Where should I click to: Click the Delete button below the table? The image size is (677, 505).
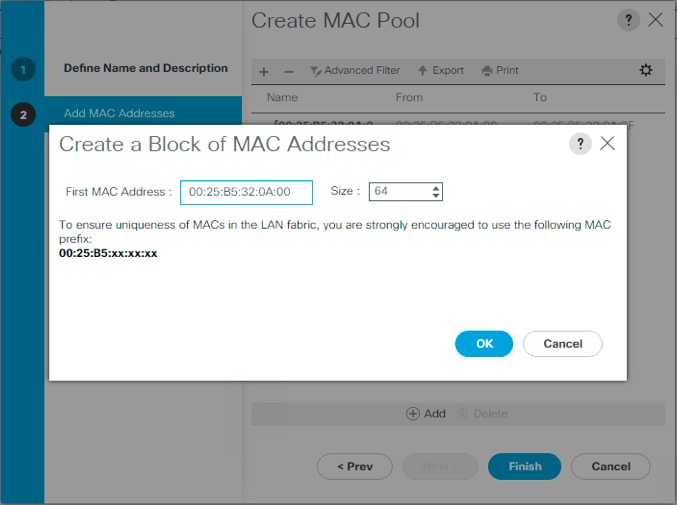coord(483,413)
